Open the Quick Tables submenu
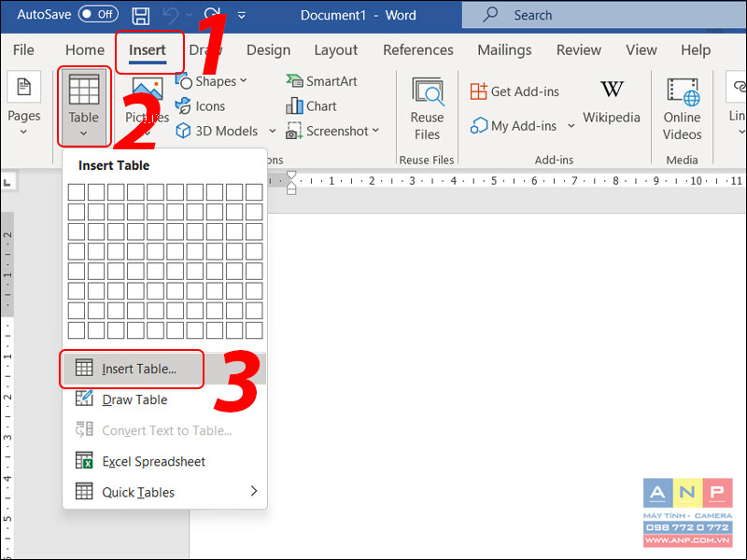Viewport: 747px width, 560px height. coord(164,492)
